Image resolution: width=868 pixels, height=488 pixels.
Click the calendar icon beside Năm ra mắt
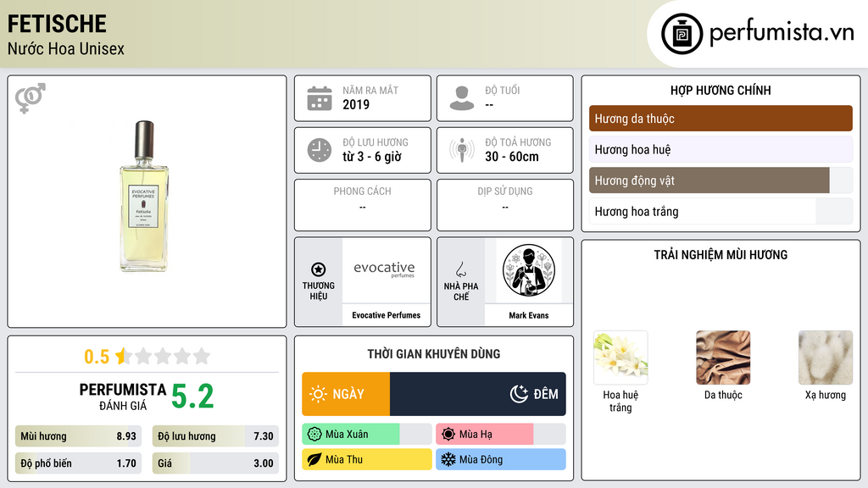pos(320,98)
